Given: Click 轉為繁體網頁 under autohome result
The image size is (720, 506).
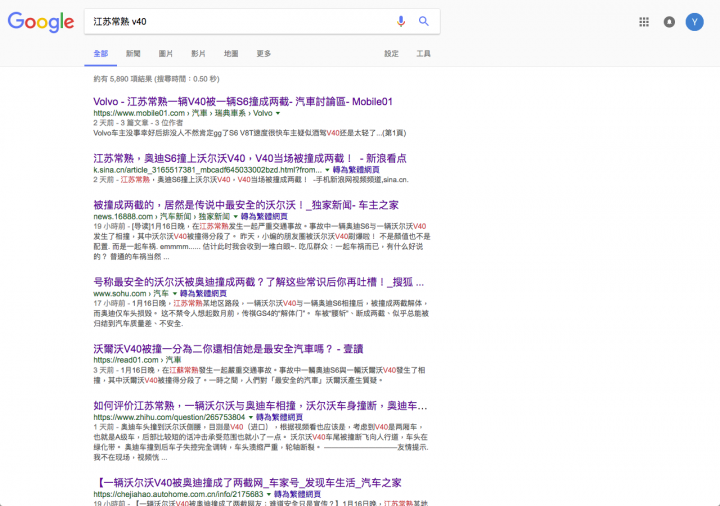Looking at the screenshot, I should tap(297, 494).
